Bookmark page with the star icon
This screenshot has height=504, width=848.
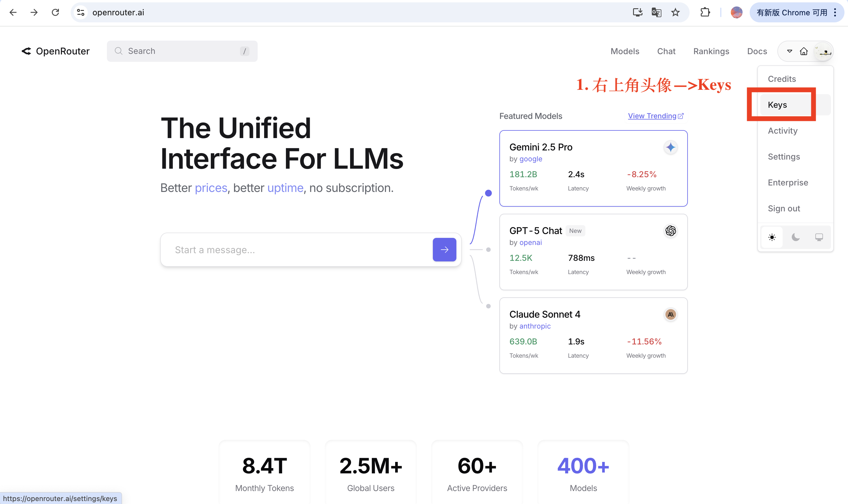(x=675, y=13)
